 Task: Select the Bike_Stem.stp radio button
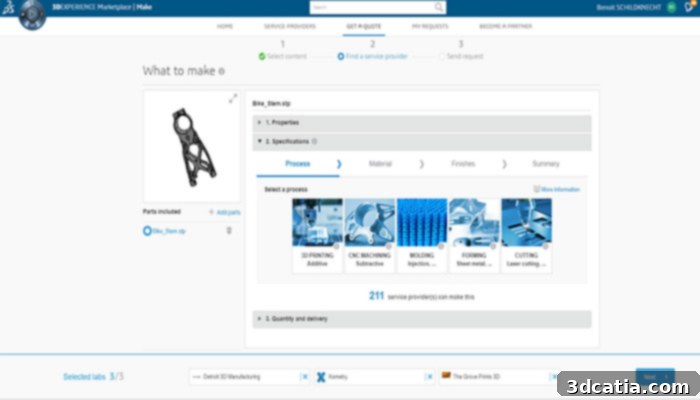pos(147,231)
